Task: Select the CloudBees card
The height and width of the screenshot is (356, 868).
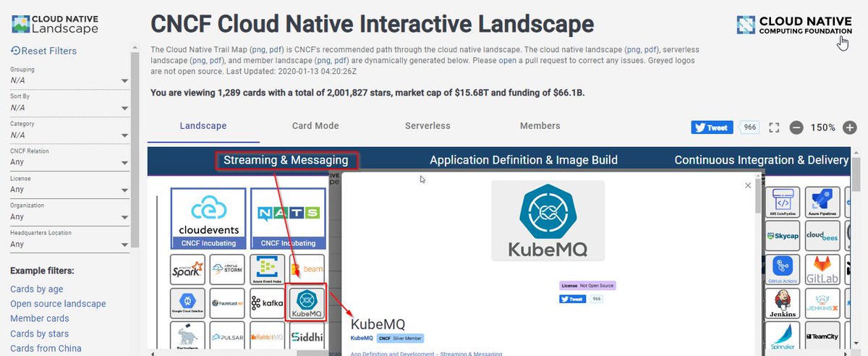Action: click(824, 236)
